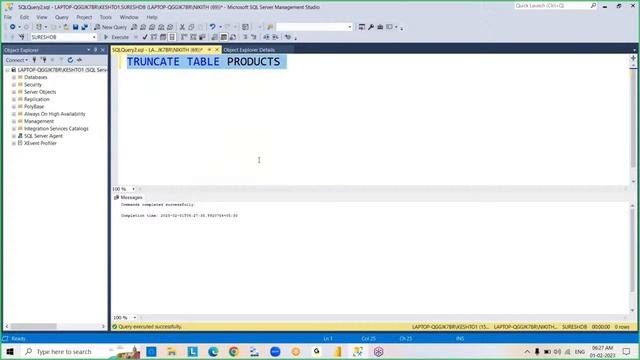Open the available databases SURESHDB dropdown
The height and width of the screenshot is (360, 640).
click(x=94, y=37)
